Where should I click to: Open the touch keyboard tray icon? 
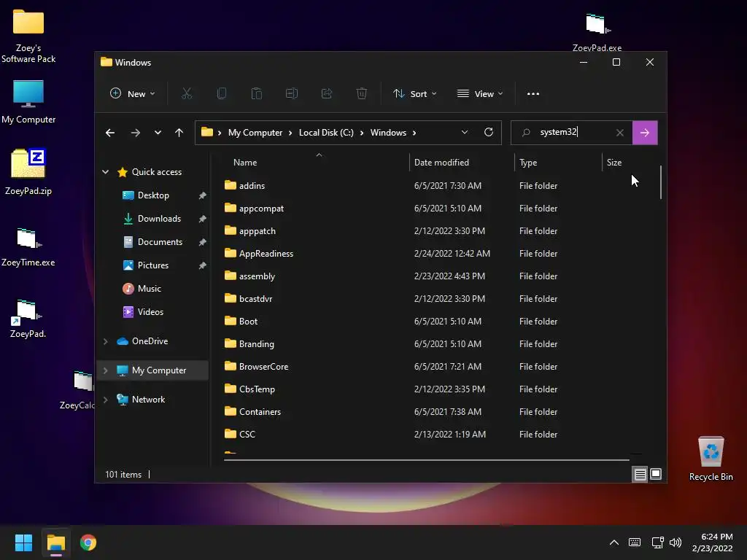coord(635,542)
